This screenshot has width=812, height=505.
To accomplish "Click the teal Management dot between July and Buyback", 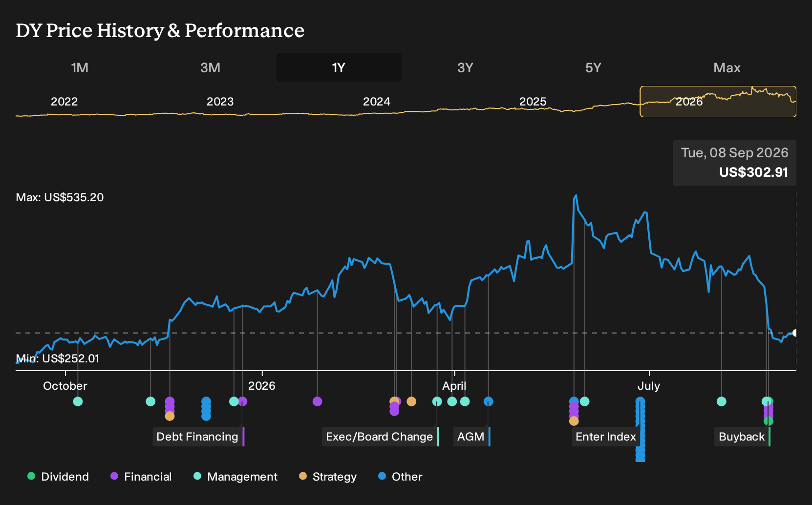I will click(x=721, y=401).
